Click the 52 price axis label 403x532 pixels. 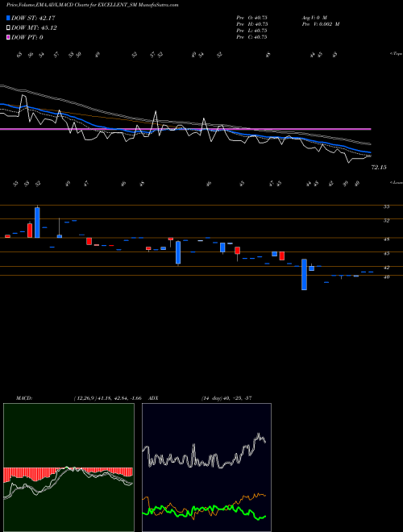tap(386, 221)
